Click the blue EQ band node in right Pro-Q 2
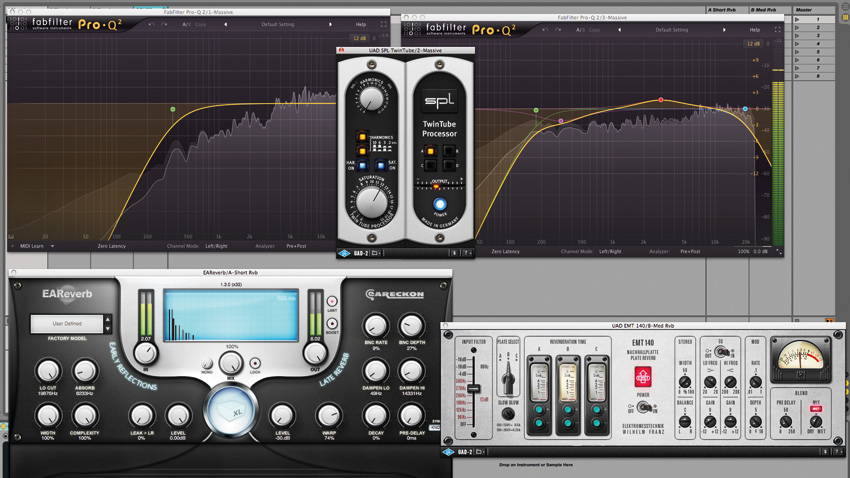This screenshot has width=850, height=478. (x=745, y=109)
